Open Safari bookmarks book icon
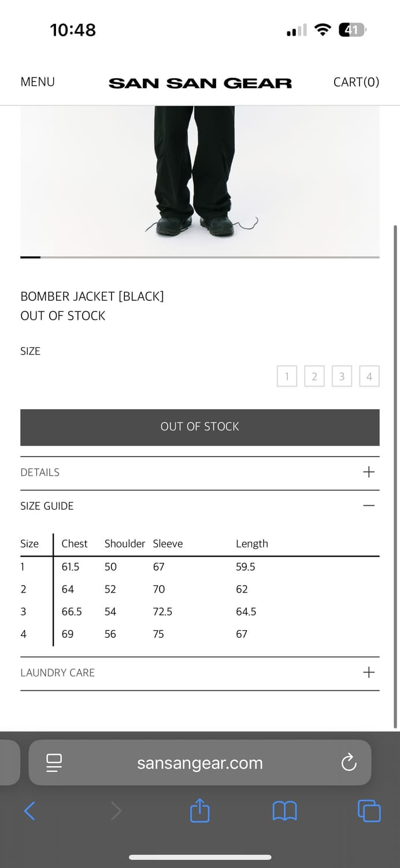 coord(284,811)
